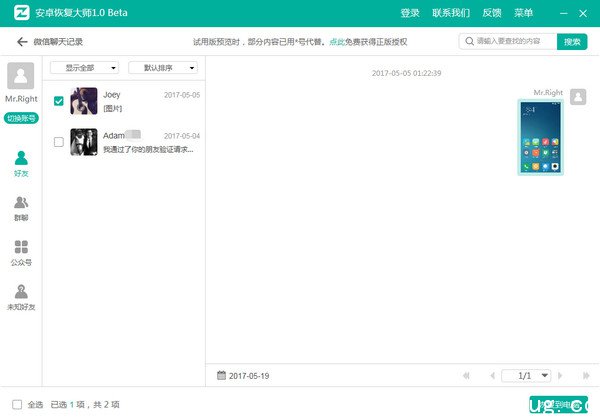This screenshot has height=420, width=600.
Task: Open the 菜单 menu
Action: (x=523, y=13)
